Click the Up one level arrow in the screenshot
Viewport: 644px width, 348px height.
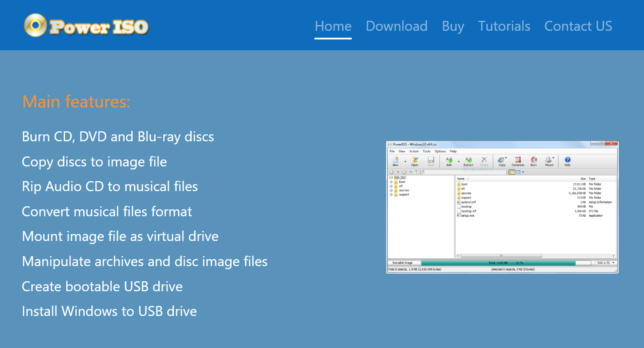click(416, 172)
